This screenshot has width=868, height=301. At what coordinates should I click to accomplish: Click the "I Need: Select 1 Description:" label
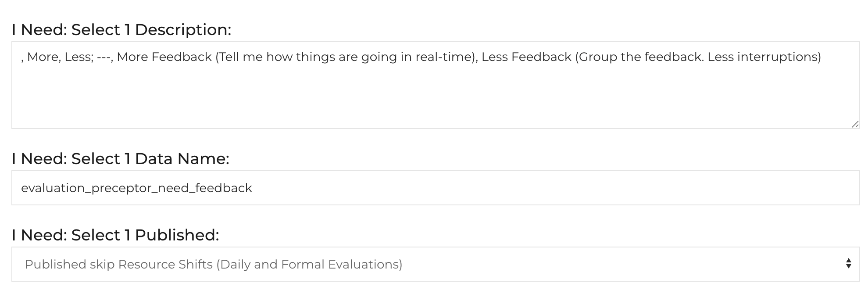[121, 30]
